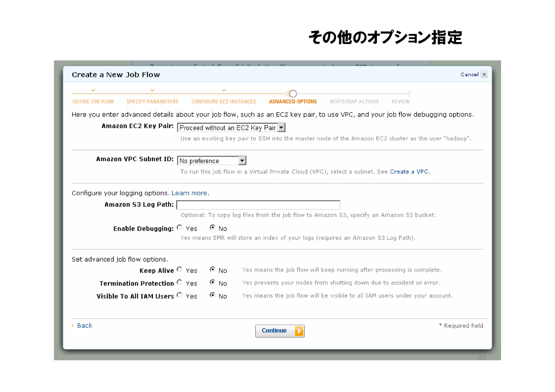
Task: Click the 'Amazon S3 Log Path:' label
Action: (x=139, y=204)
